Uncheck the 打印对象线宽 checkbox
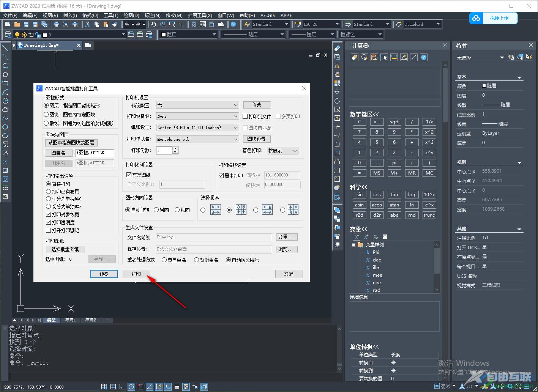 (x=48, y=214)
